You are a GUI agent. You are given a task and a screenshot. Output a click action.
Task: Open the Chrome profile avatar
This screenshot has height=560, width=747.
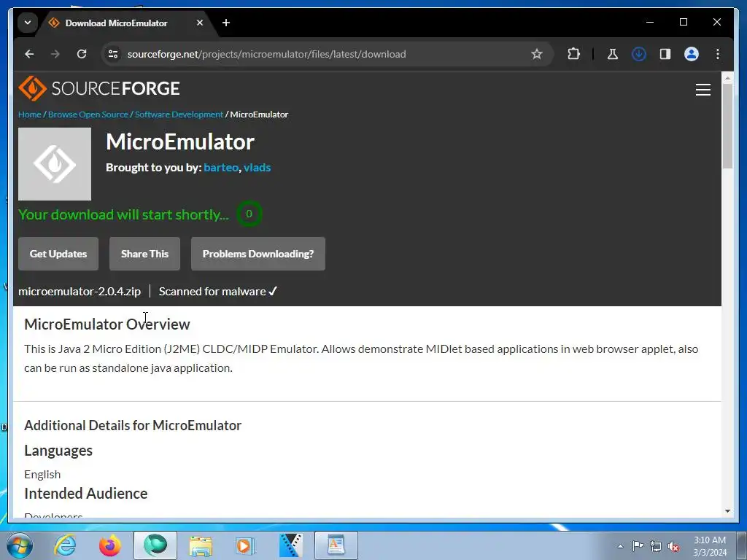point(692,54)
